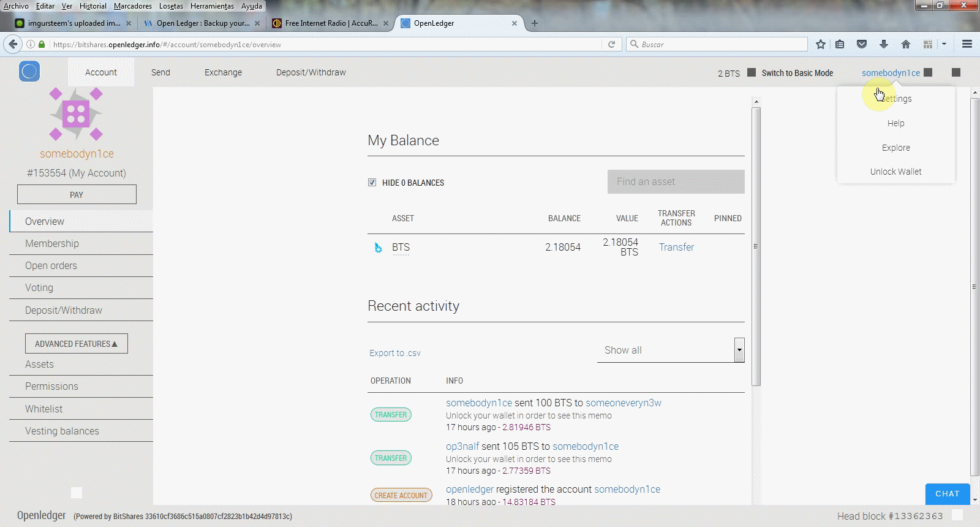The height and width of the screenshot is (527, 980).
Task: Click the Firefox bookmark star icon
Action: click(x=821, y=44)
